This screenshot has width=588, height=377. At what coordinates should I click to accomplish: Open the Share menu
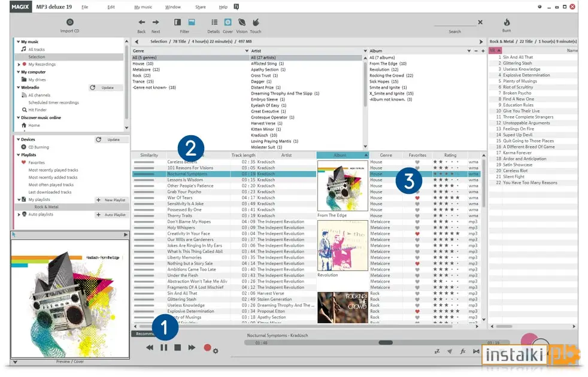(201, 7)
